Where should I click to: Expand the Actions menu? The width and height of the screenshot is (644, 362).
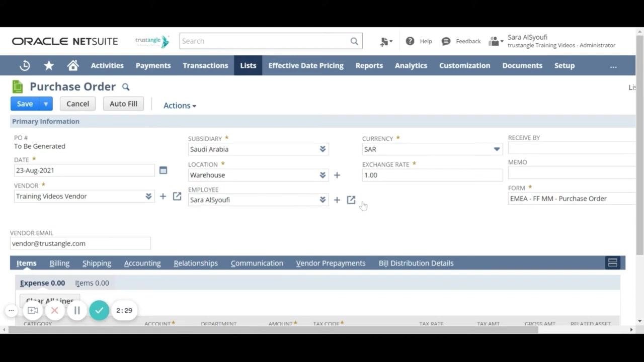coord(180,106)
